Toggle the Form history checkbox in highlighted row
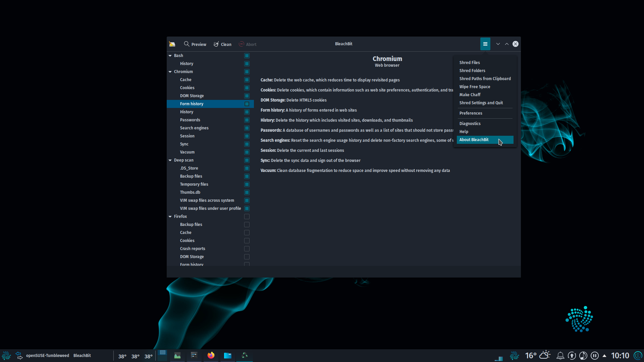Viewport: 644px width, 362px height. coord(247,104)
